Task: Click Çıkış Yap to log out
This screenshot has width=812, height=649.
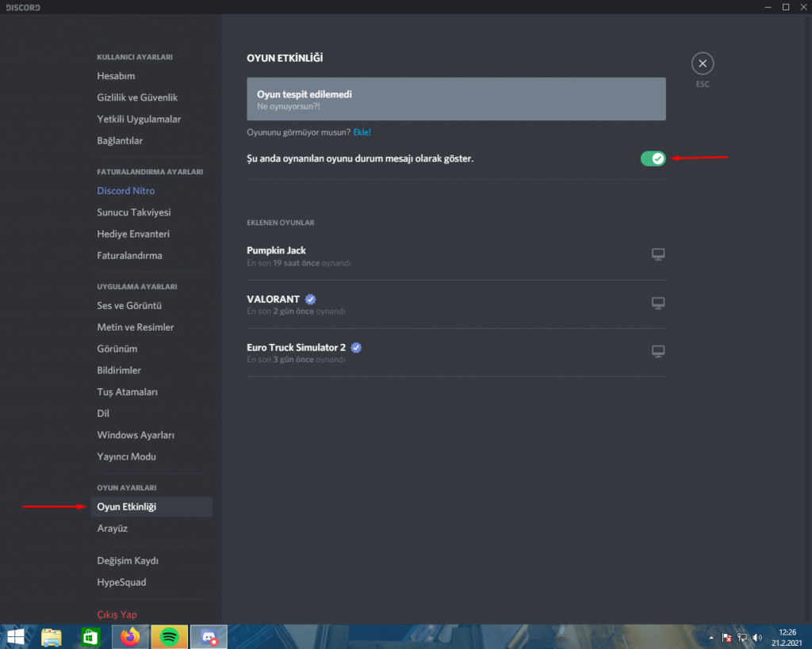Action: (117, 614)
